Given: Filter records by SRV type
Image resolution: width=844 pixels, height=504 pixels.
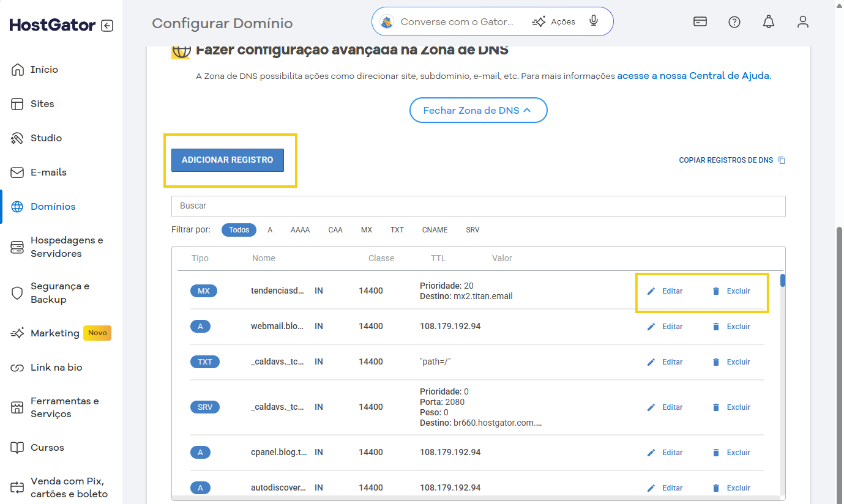Looking at the screenshot, I should (x=472, y=230).
